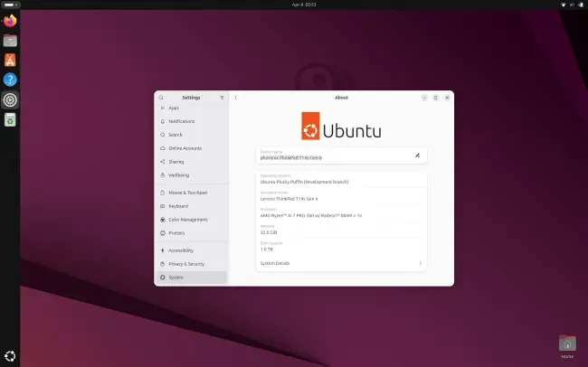Screen dimensions: 588x367
Task: Expand System Details with its chevron
Action: (420, 263)
